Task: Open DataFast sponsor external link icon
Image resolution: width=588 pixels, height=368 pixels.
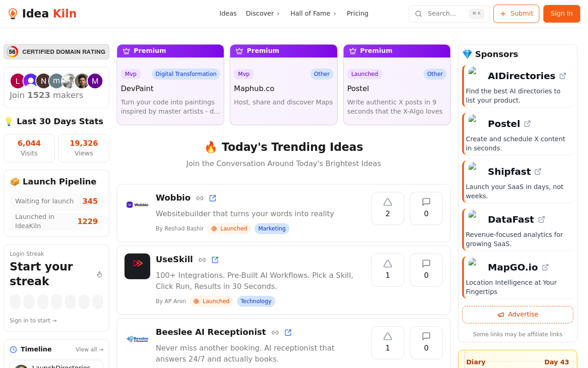Action: [542, 219]
